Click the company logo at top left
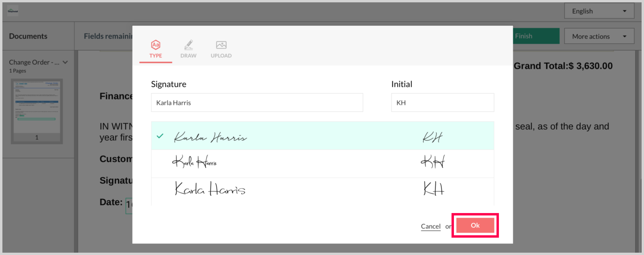The height and width of the screenshot is (255, 644). pos(12,11)
